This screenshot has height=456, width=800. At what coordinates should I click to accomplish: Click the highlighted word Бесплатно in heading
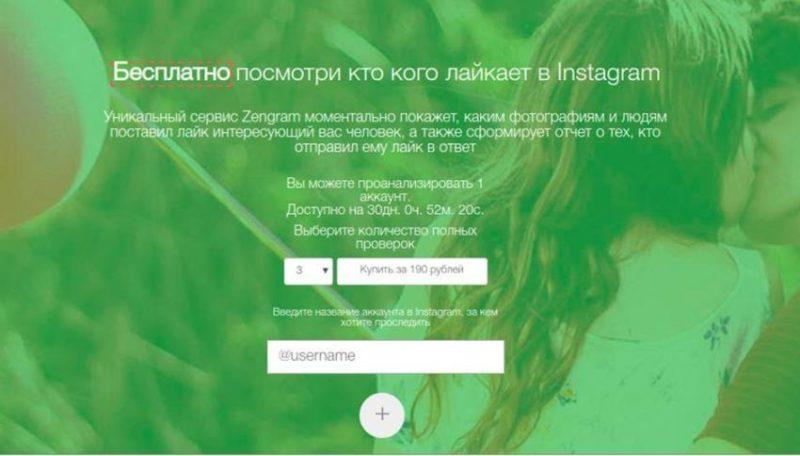(171, 72)
